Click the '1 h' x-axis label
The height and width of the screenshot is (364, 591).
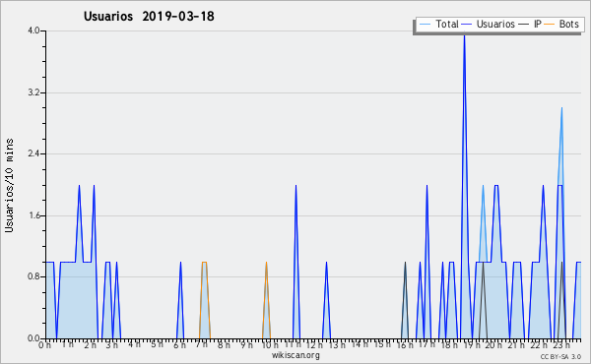(68, 344)
